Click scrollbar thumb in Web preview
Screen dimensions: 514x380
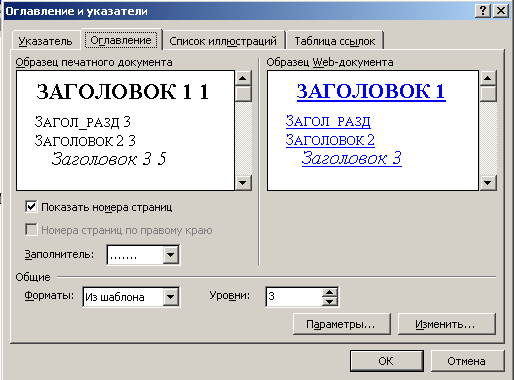[488, 94]
